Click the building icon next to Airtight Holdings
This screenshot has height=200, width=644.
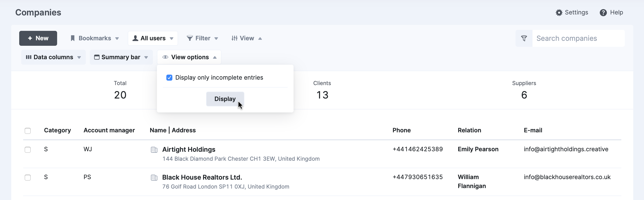[x=154, y=150]
